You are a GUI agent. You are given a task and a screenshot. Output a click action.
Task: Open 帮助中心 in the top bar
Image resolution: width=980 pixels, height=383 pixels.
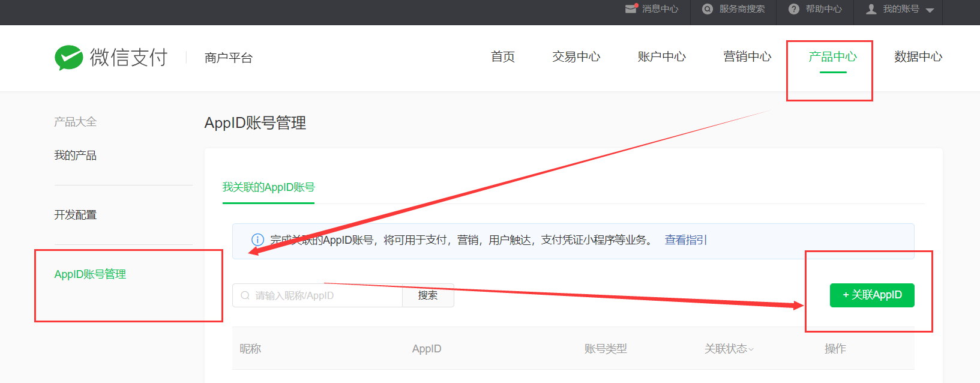tap(823, 9)
